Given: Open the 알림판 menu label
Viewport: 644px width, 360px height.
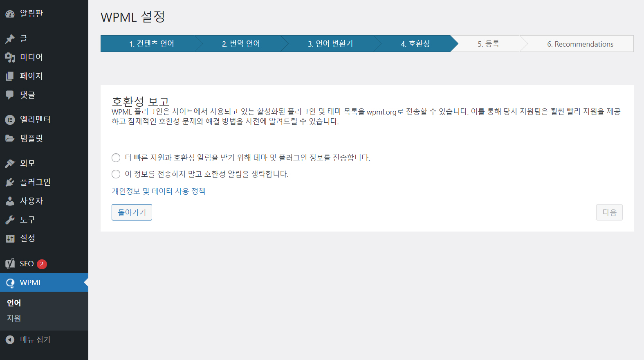Looking at the screenshot, I should (x=31, y=13).
